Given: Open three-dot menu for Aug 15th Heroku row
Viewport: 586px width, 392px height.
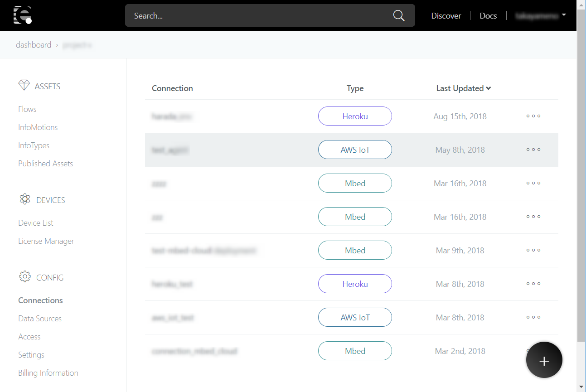Looking at the screenshot, I should coord(533,116).
